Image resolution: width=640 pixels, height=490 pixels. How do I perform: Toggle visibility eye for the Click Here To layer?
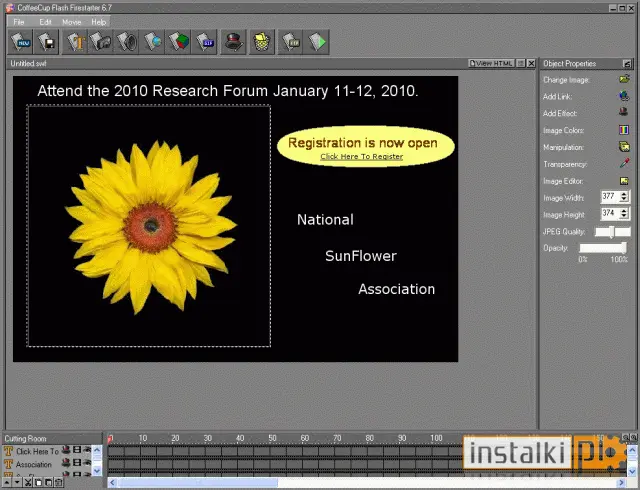87,450
